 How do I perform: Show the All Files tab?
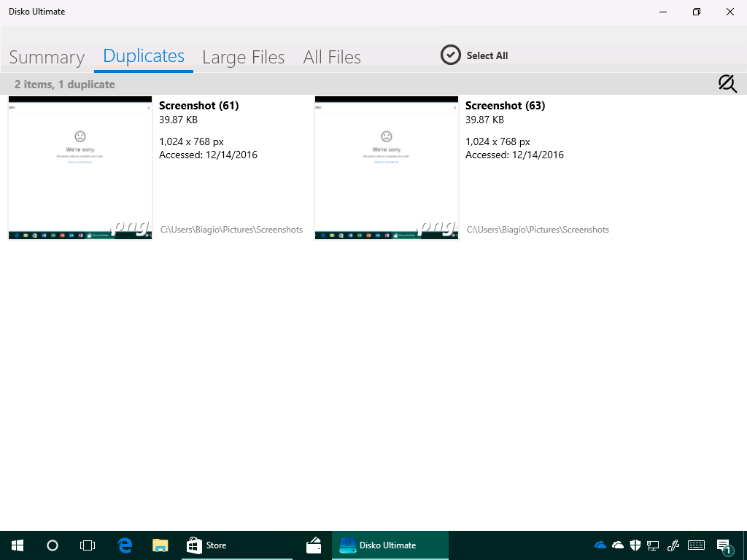332,57
